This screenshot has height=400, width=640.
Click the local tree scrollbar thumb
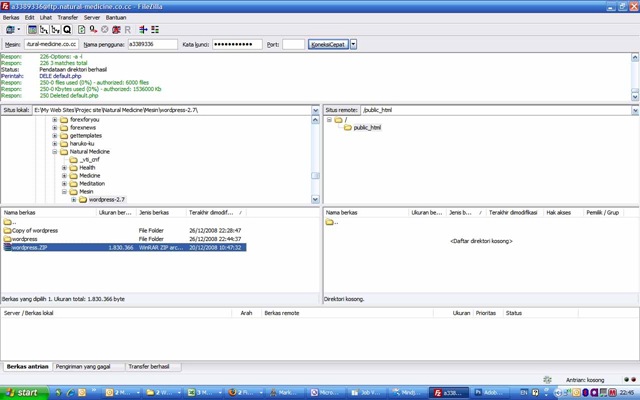pyautogui.click(x=316, y=176)
